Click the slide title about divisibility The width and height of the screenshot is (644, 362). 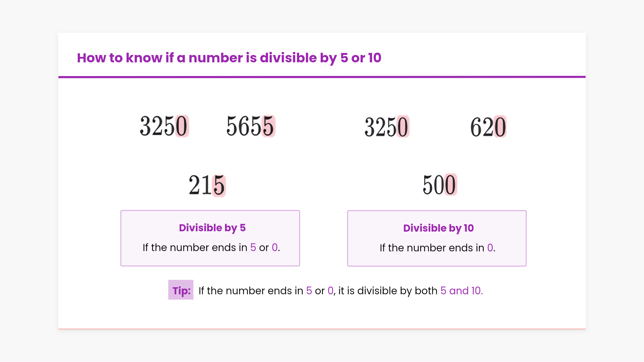229,58
